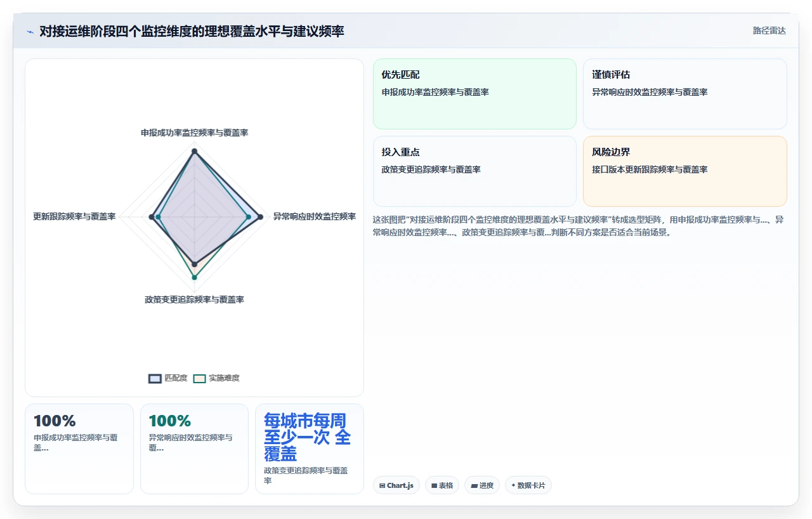Click 政策变更追踪频率与覆盖率 text in 投入重点 card
The image size is (812, 519).
coord(431,169)
